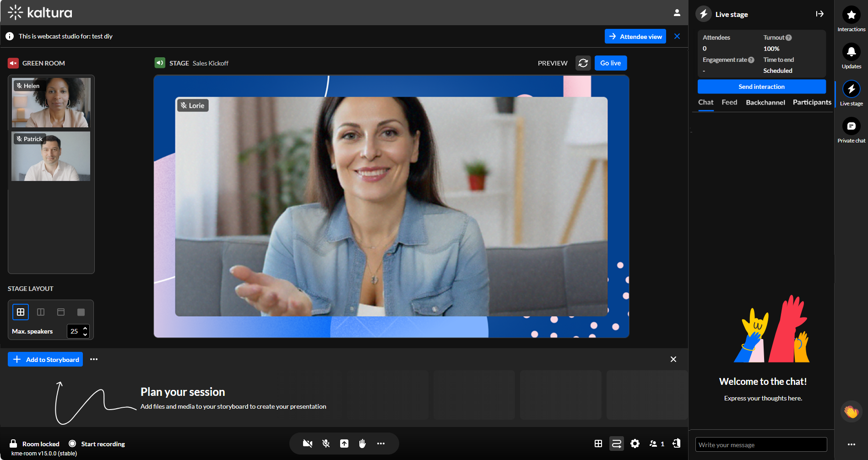Click the Kaltura logo

point(40,12)
